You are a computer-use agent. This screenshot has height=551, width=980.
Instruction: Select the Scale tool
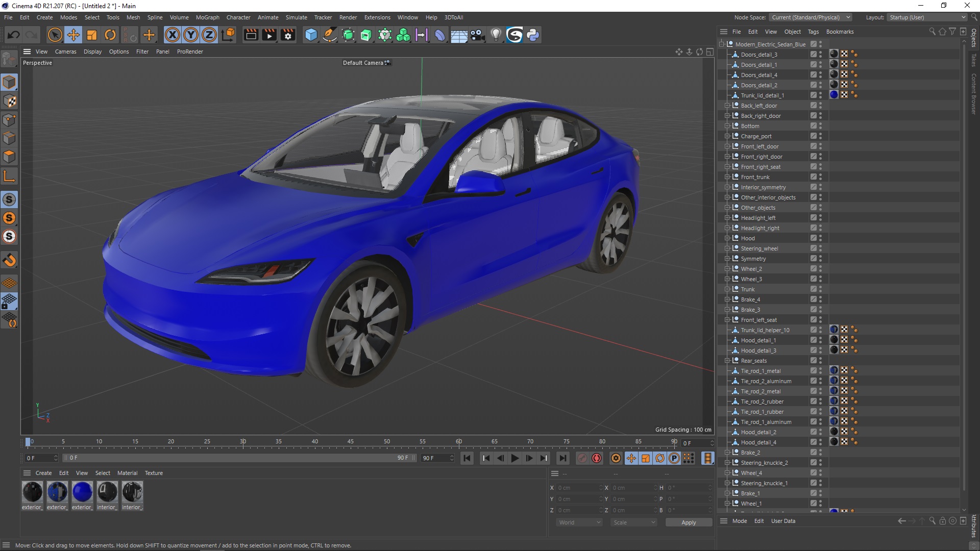92,35
